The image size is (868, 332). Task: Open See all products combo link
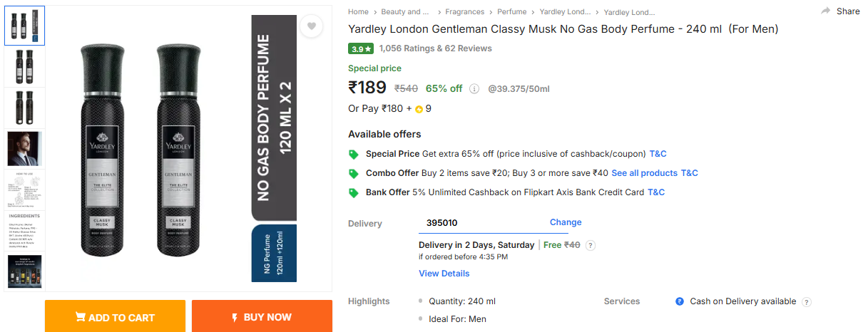(644, 173)
